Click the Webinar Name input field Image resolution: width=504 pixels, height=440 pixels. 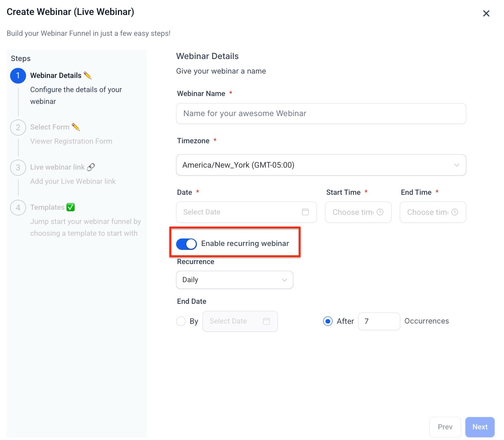[x=321, y=113]
